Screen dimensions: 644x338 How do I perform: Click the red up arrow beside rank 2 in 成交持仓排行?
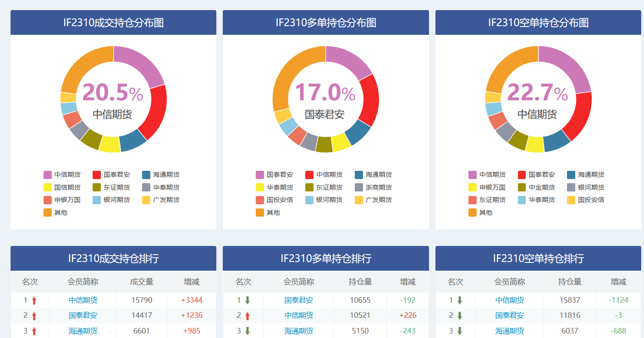coord(34,316)
